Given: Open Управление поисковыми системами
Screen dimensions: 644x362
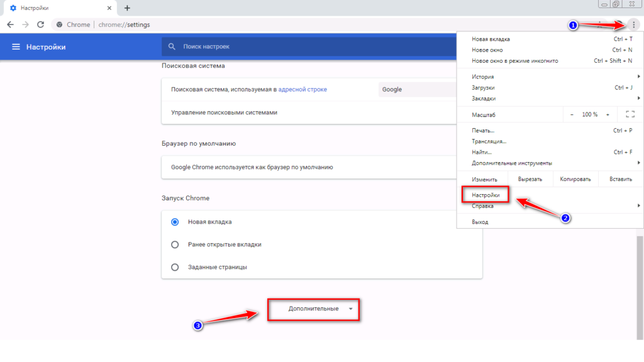Looking at the screenshot, I should [x=224, y=112].
